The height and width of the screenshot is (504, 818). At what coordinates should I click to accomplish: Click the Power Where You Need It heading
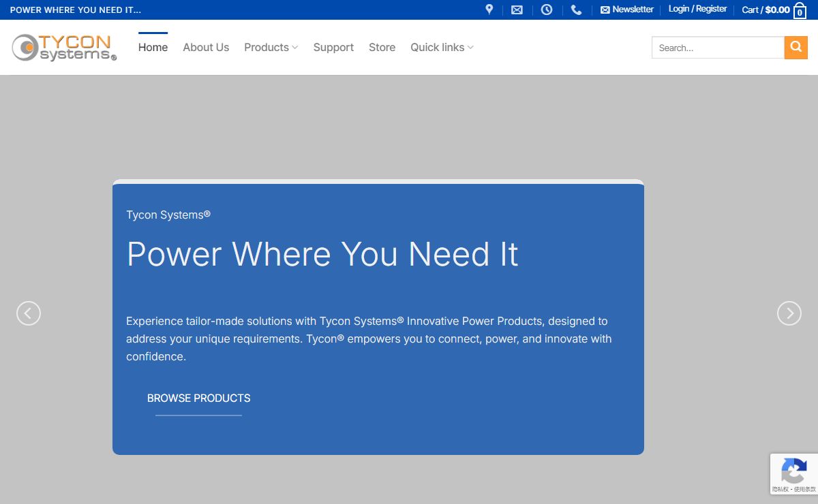(322, 254)
